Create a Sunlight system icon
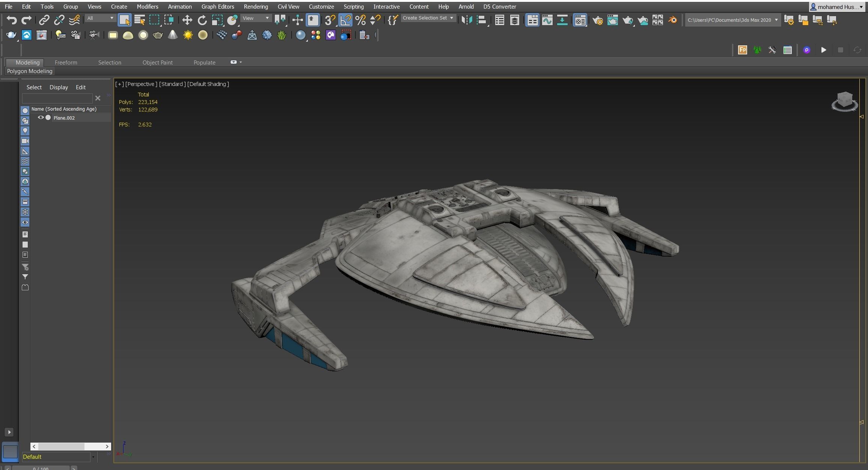 coord(188,35)
